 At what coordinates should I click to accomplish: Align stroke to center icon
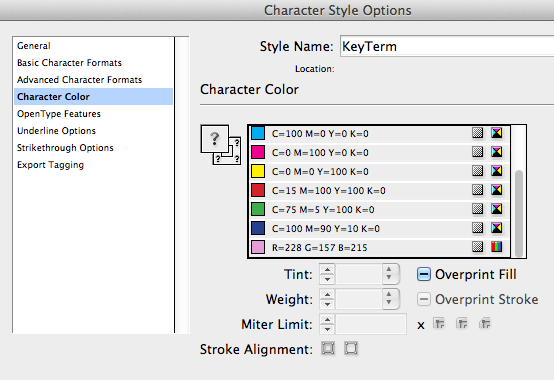click(x=328, y=349)
